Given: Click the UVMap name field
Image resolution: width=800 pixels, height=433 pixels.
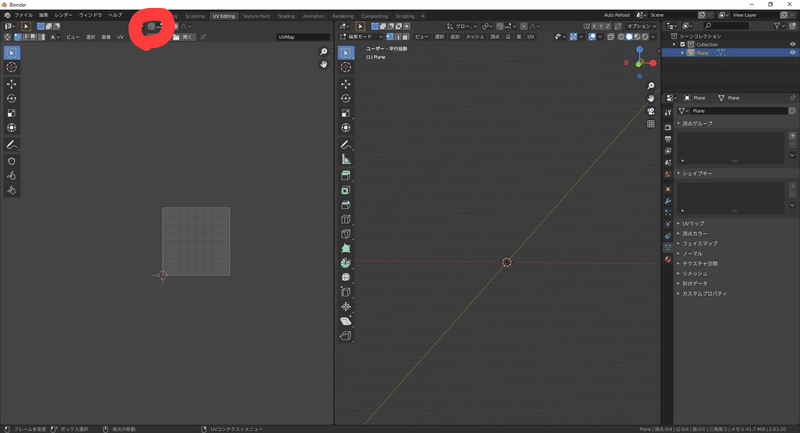Looking at the screenshot, I should 302,37.
